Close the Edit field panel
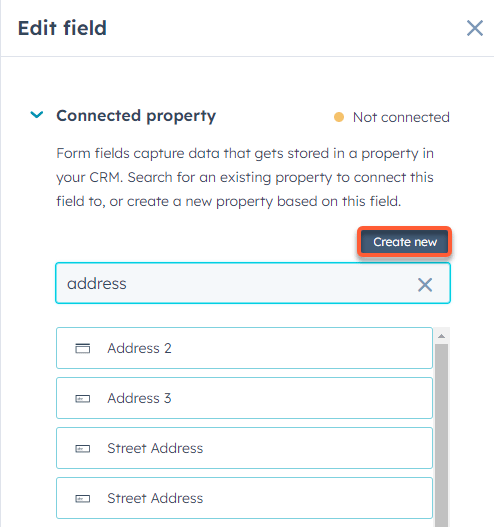494x527 pixels. pyautogui.click(x=475, y=28)
